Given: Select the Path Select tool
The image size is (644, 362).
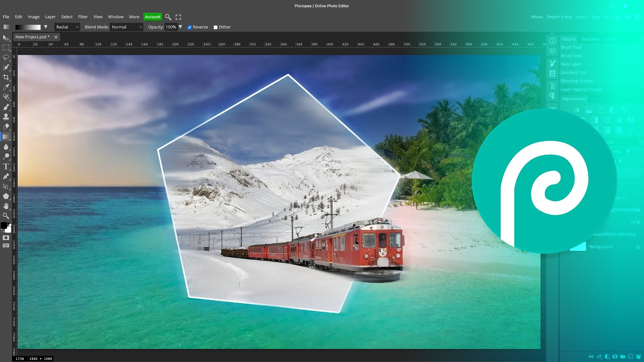Looking at the screenshot, I should pyautogui.click(x=6, y=186).
